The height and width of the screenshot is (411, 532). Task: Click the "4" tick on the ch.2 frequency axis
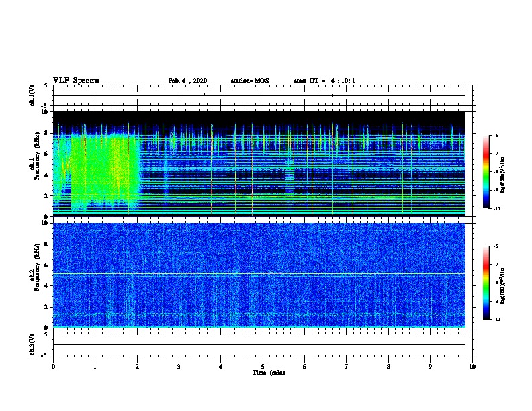click(46, 286)
